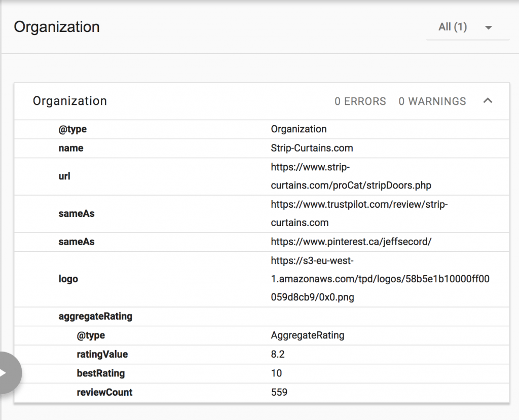This screenshot has width=519, height=420.
Task: Click the aggregateRating property row
Action: point(262,317)
